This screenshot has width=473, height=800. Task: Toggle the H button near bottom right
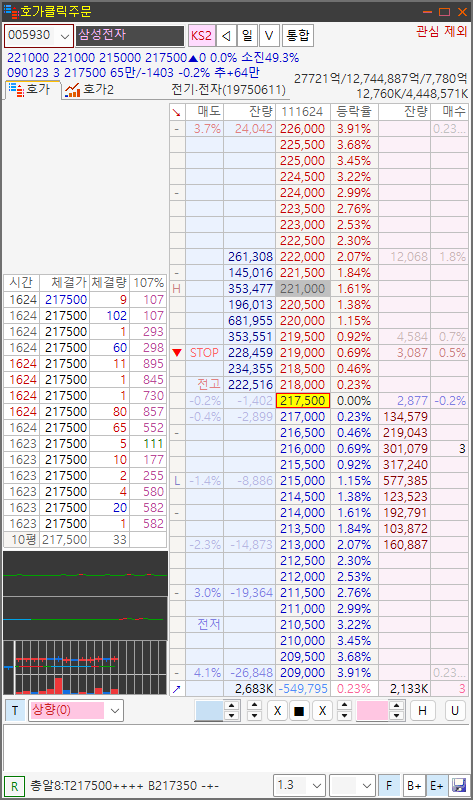click(422, 711)
